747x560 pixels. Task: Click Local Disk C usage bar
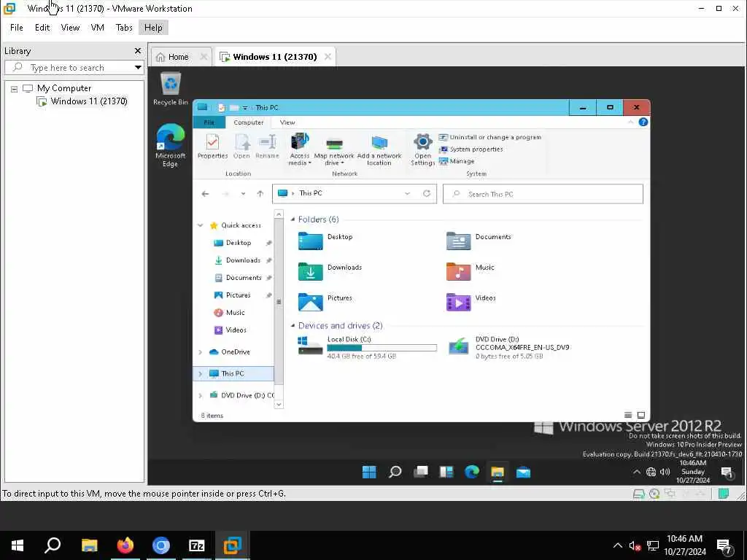point(382,348)
